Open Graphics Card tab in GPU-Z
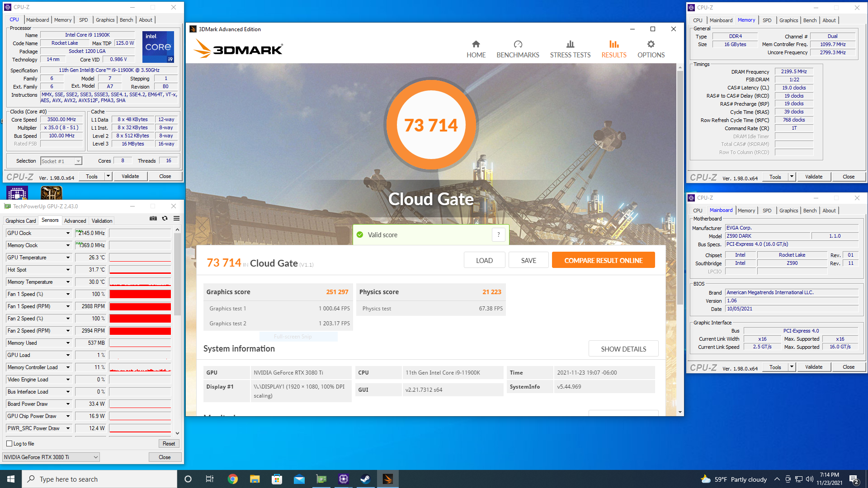Screen dimensions: 868x488 [21, 221]
